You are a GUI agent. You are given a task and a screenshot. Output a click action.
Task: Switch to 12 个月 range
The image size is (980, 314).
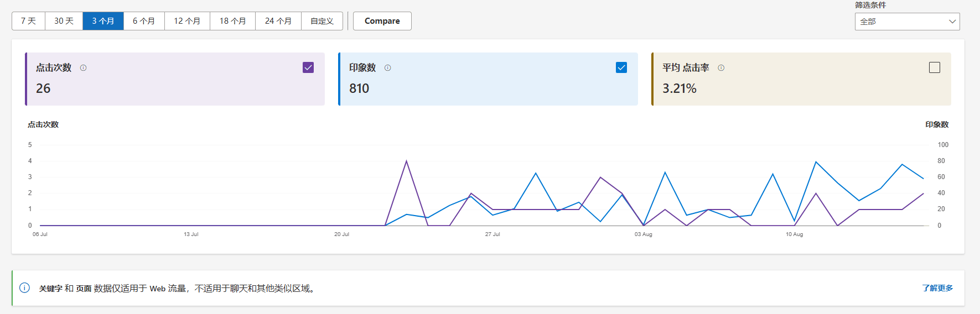187,21
